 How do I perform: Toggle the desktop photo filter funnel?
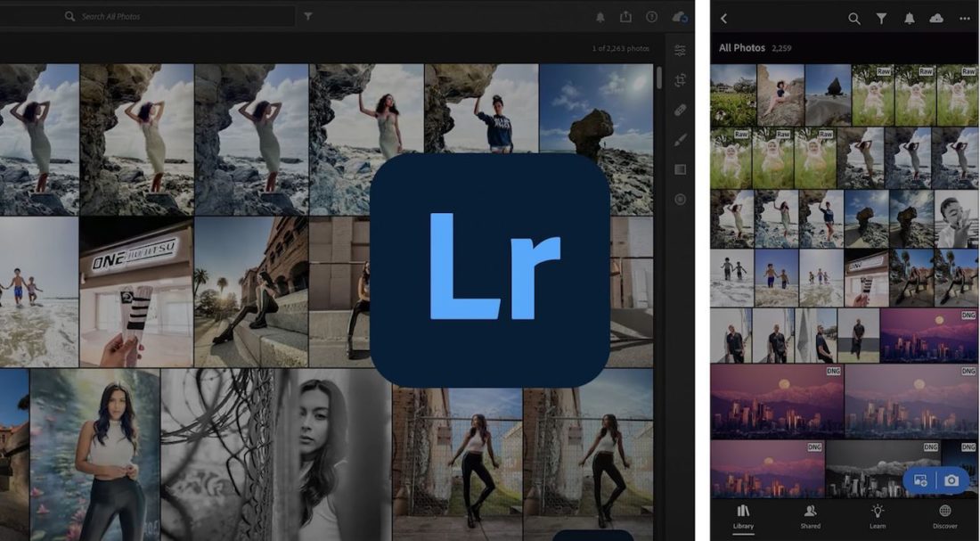tap(306, 16)
